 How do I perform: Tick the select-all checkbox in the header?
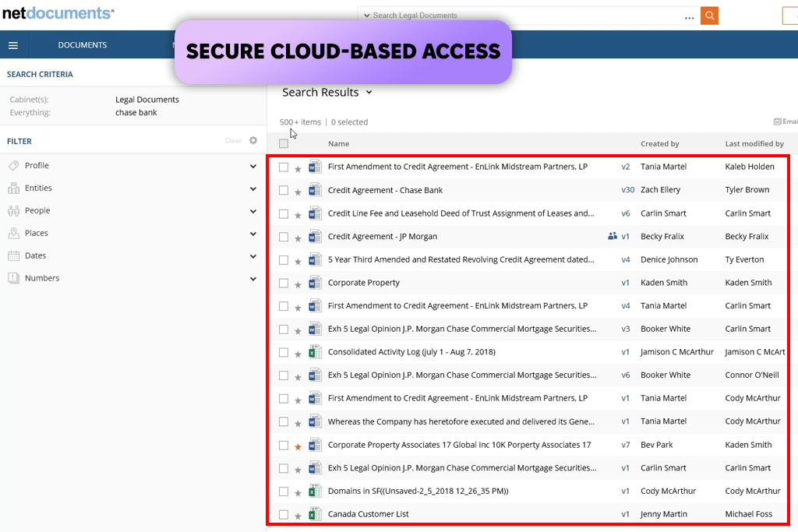(284, 143)
